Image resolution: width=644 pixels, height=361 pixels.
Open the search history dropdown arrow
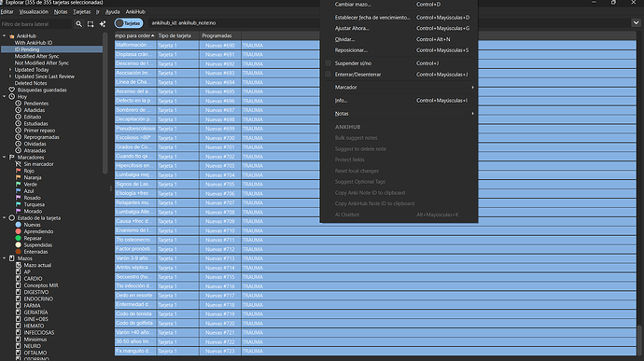click(x=636, y=23)
